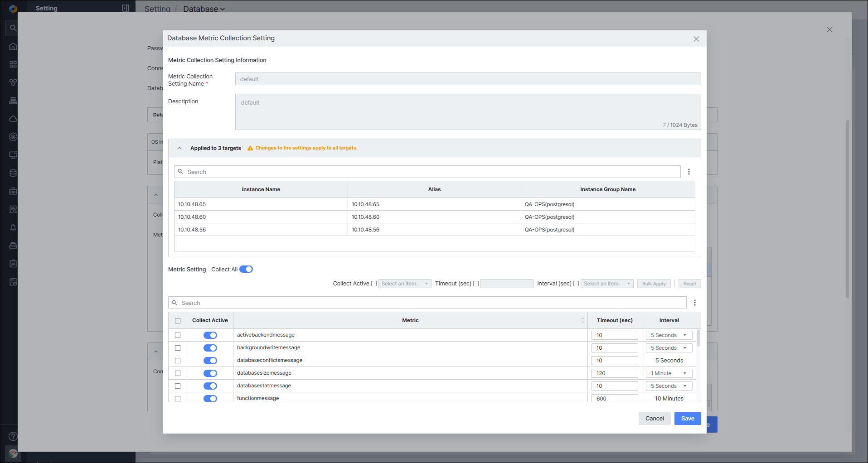Toggle the Collect All switch
The width and height of the screenshot is (868, 463).
(x=246, y=269)
